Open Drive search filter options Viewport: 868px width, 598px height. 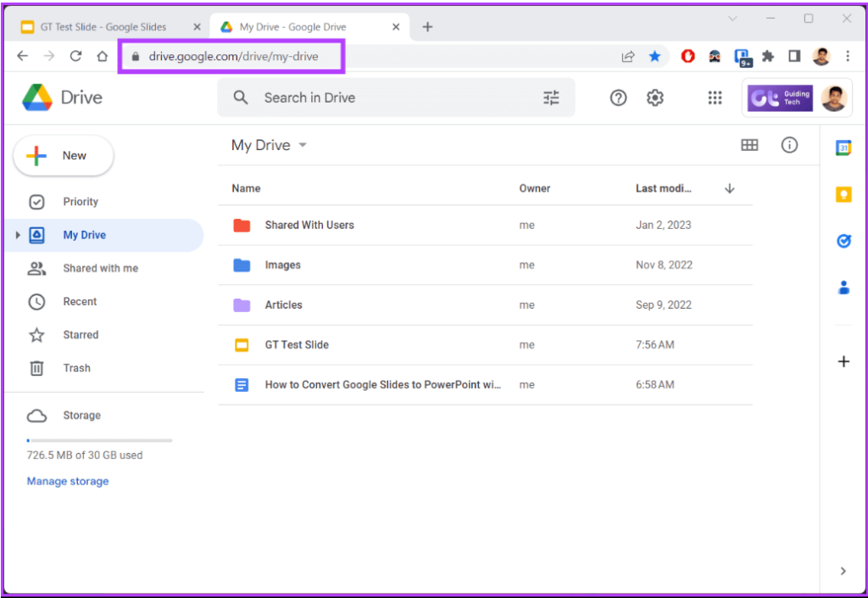click(551, 98)
